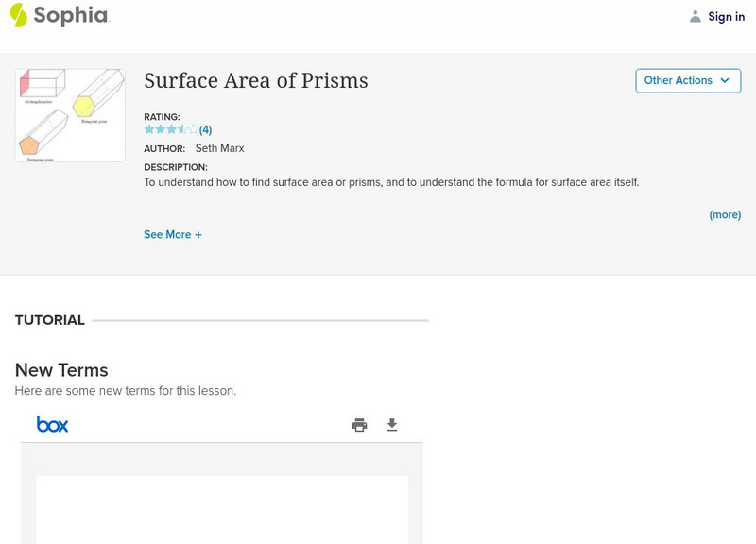
Task: Click the user profile icon
Action: pyautogui.click(x=696, y=16)
